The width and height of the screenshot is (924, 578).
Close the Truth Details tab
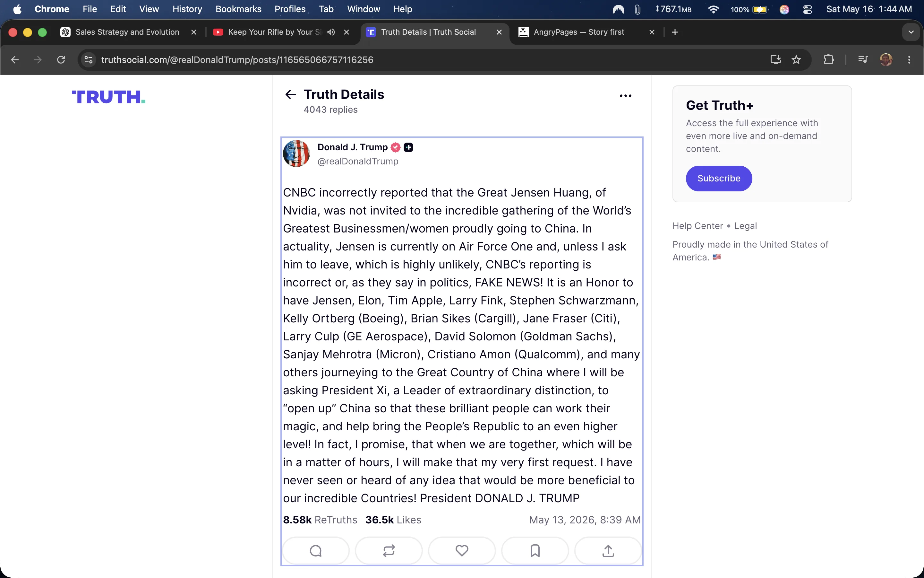(x=499, y=32)
